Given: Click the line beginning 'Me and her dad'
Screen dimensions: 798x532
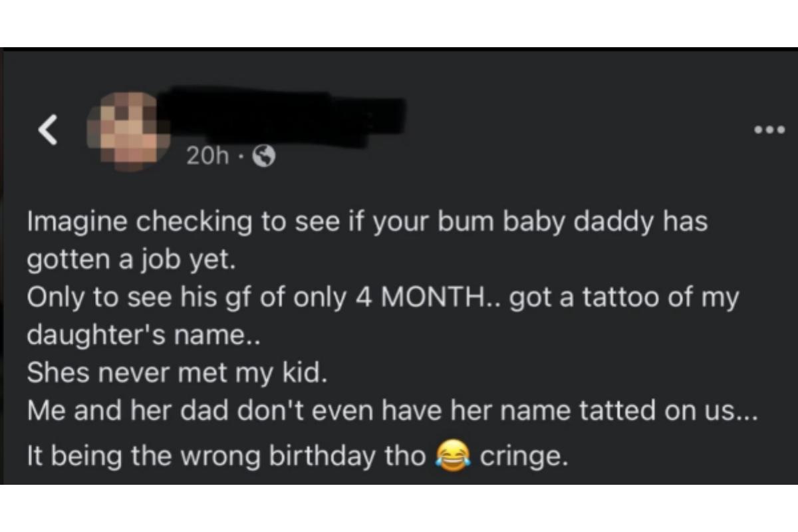Looking at the screenshot, I should point(392,411).
